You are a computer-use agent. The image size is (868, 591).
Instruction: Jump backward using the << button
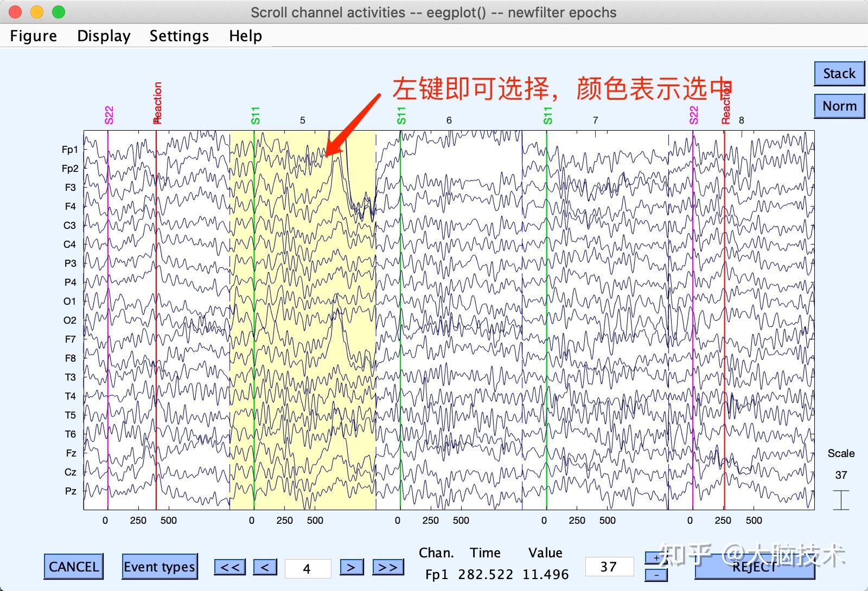coord(230,567)
